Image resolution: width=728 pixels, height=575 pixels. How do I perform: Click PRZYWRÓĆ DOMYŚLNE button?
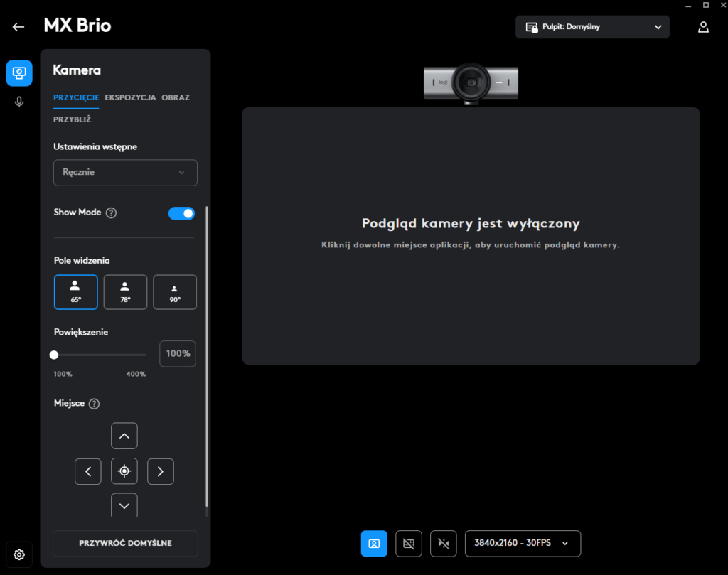pyautogui.click(x=125, y=543)
